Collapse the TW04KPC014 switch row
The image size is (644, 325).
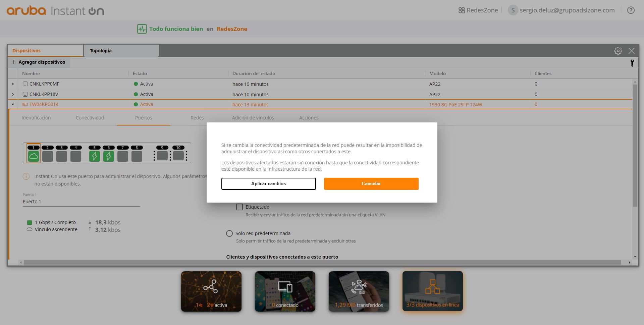point(13,104)
